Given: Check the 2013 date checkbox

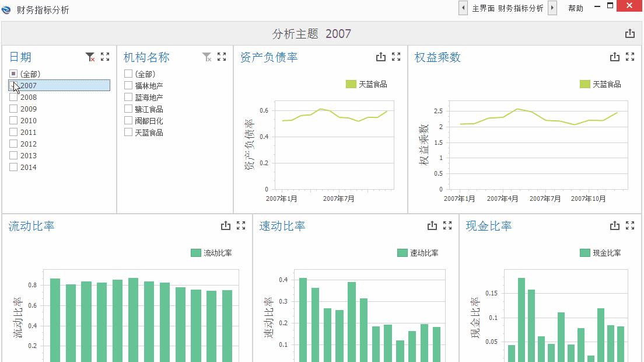Looking at the screenshot, I should pyautogui.click(x=13, y=155).
